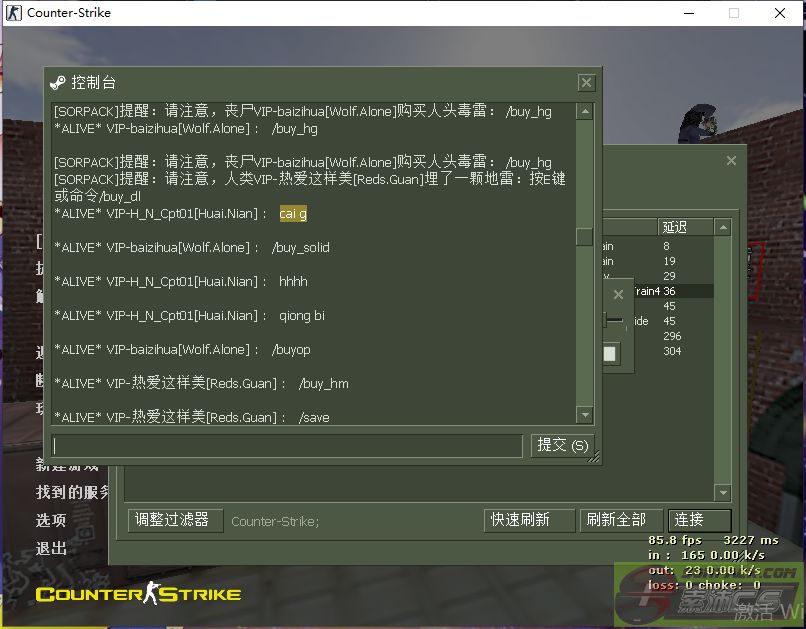The image size is (806, 629).
Task: Click the "hhhh" chat message
Action: pos(293,282)
